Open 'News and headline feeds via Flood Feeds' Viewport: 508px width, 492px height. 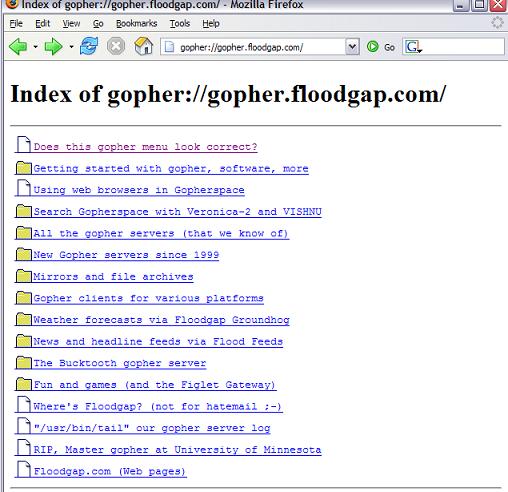[x=158, y=342]
